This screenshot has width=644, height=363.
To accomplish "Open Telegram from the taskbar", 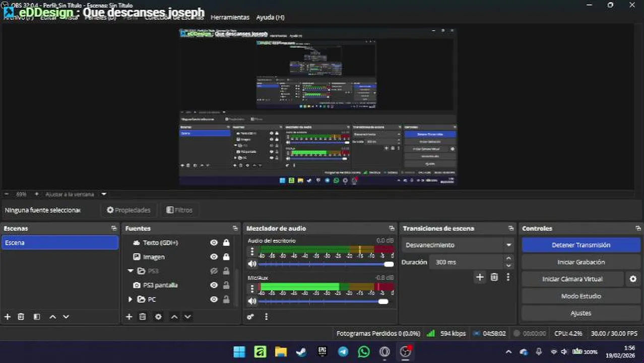I will point(343,352).
